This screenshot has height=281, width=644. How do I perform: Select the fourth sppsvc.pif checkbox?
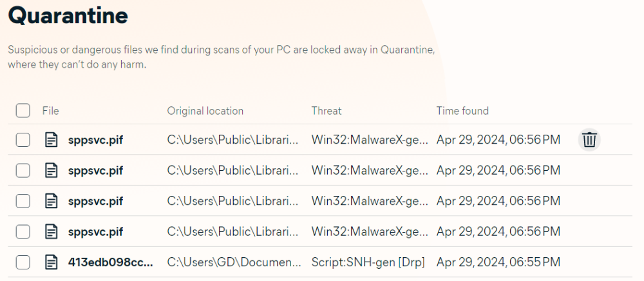tap(23, 231)
